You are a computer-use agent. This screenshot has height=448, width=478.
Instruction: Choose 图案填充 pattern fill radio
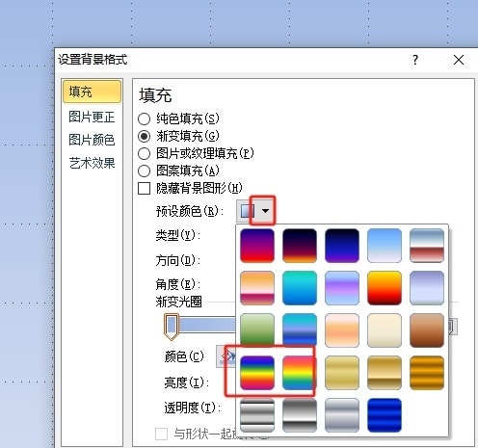coord(144,171)
